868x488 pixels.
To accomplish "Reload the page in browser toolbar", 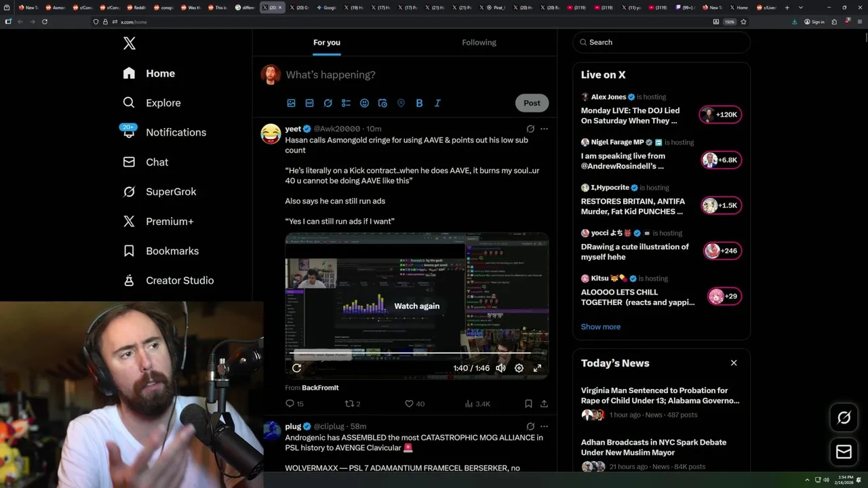I will pyautogui.click(x=45, y=22).
